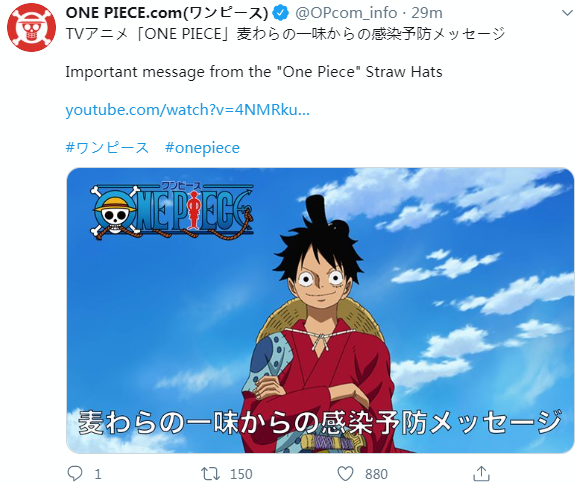The width and height of the screenshot is (579, 485).
Task: Follow the youtube.com/watch link
Action: point(187,110)
